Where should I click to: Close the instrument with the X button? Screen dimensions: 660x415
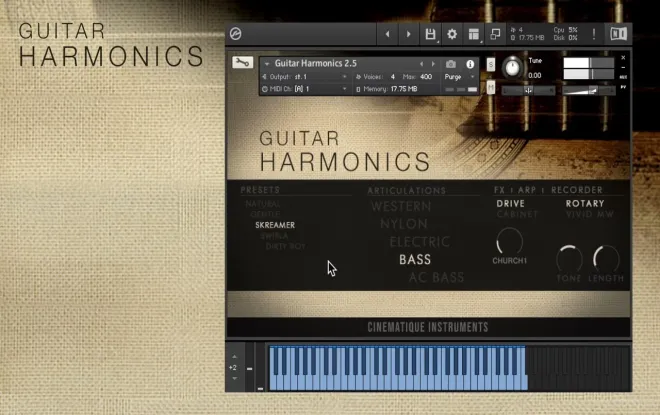[x=623, y=58]
